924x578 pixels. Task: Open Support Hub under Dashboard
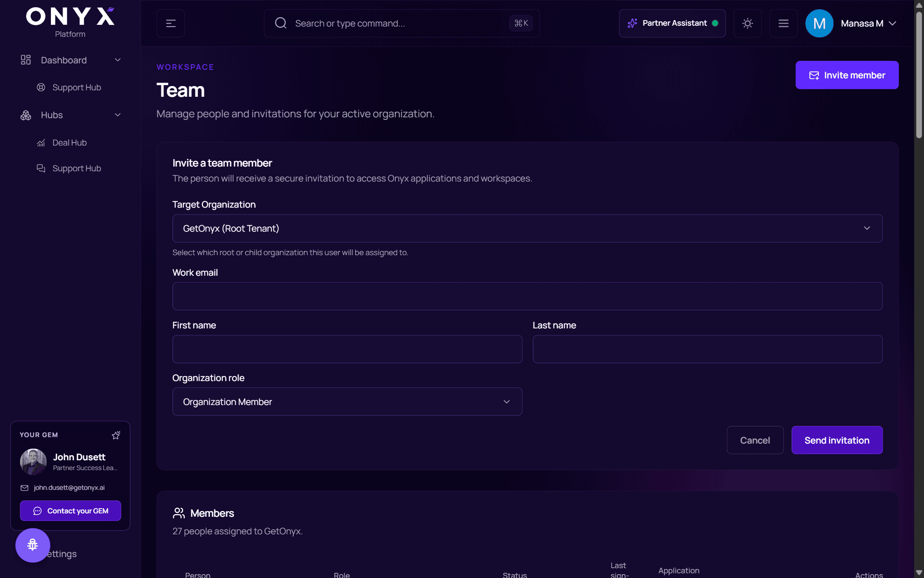pos(77,87)
